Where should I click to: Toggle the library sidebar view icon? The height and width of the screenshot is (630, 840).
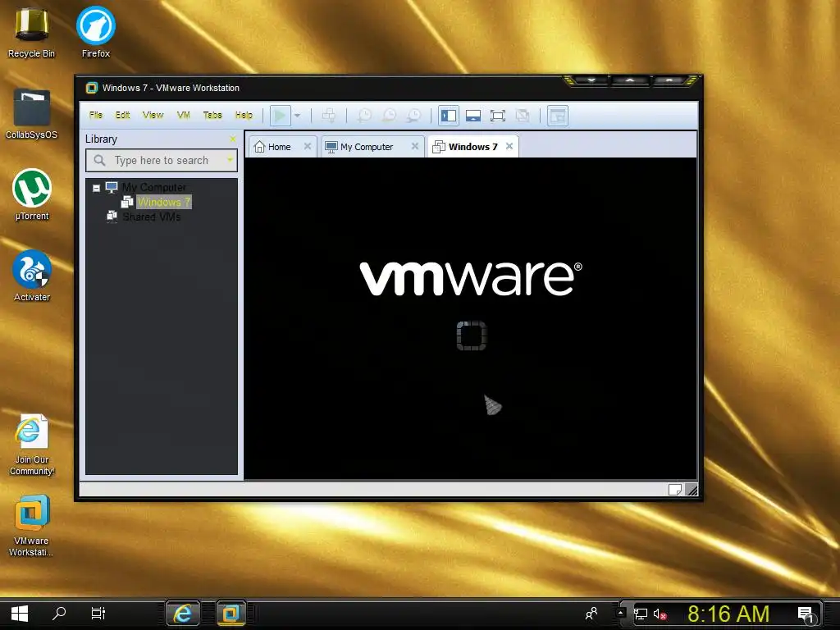(x=449, y=115)
